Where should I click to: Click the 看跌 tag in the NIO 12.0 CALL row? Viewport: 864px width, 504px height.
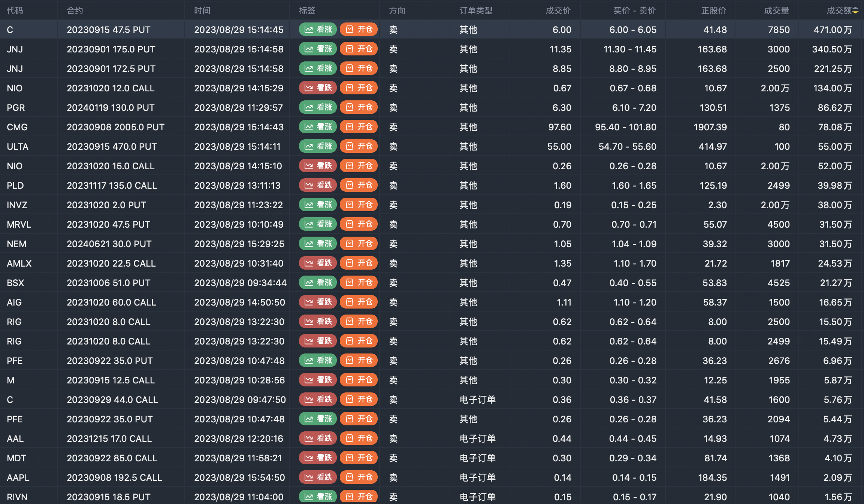(318, 88)
